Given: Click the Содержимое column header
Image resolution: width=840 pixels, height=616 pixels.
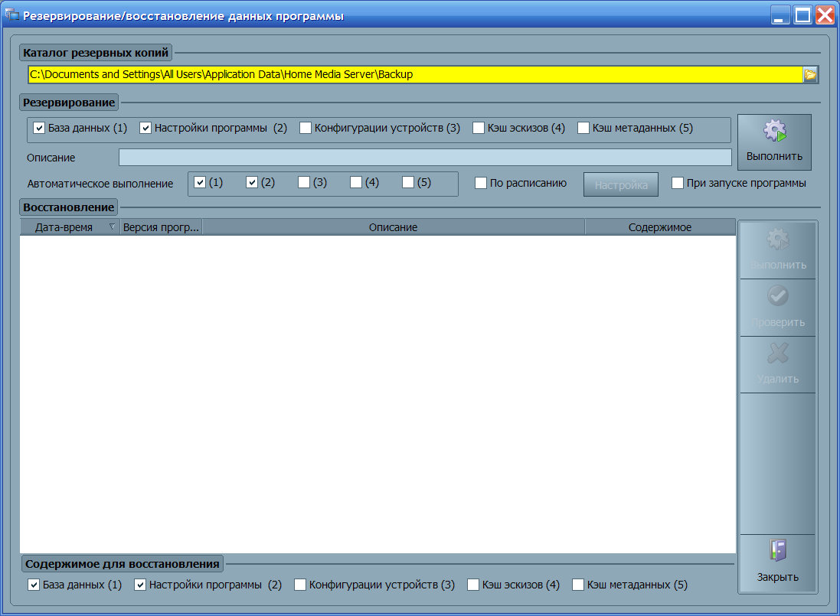Looking at the screenshot, I should (659, 227).
